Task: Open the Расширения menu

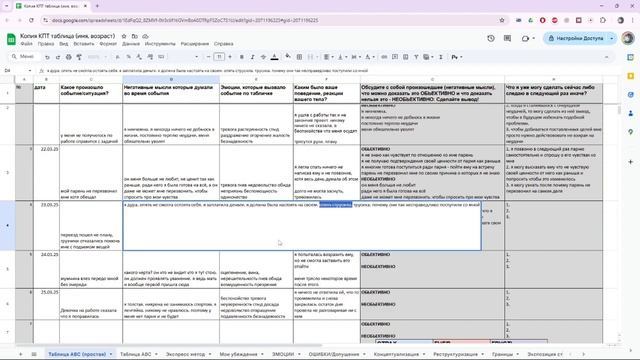Action: click(x=195, y=44)
